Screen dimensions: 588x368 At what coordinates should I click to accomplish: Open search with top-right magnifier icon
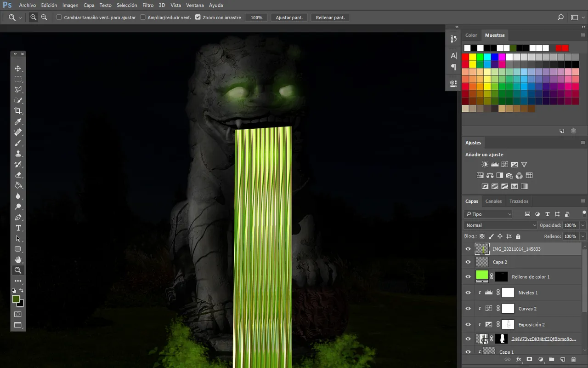click(x=560, y=17)
